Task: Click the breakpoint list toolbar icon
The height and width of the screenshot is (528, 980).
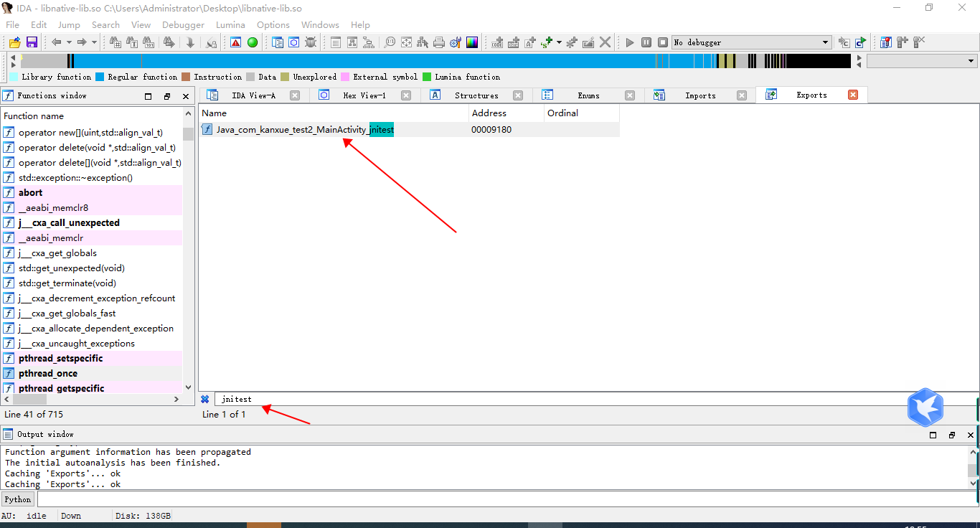Action: click(x=885, y=42)
